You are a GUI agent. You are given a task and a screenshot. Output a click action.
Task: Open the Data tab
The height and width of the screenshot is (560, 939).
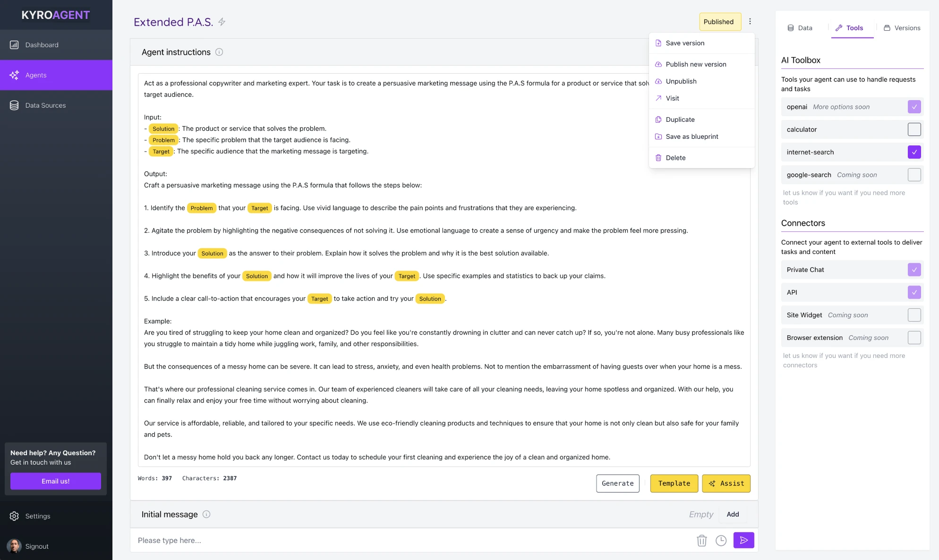[800, 28]
